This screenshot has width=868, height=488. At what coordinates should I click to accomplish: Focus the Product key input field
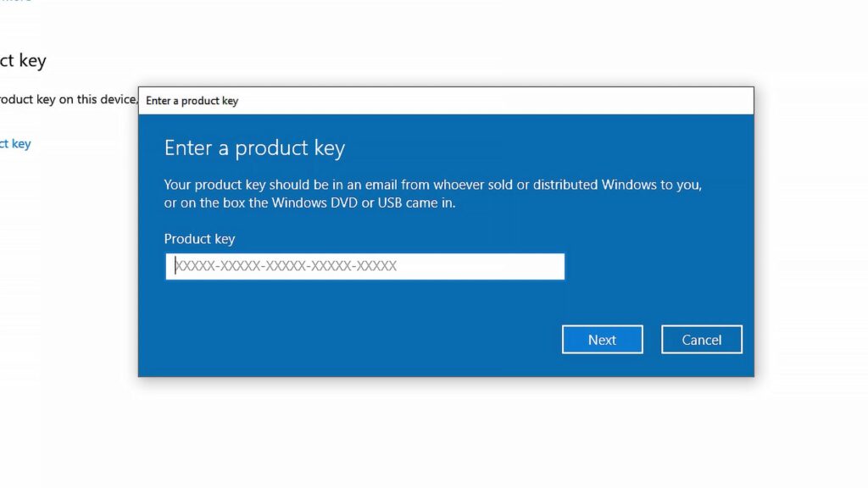coord(364,266)
